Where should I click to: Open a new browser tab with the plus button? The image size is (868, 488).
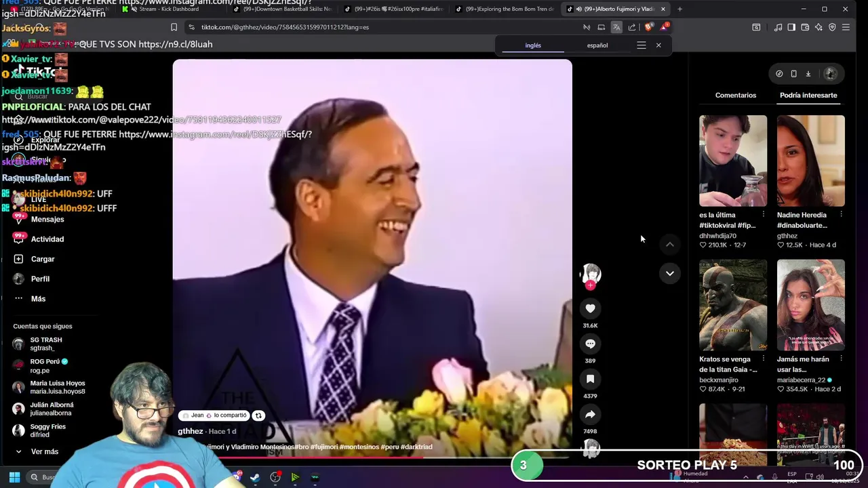click(679, 9)
